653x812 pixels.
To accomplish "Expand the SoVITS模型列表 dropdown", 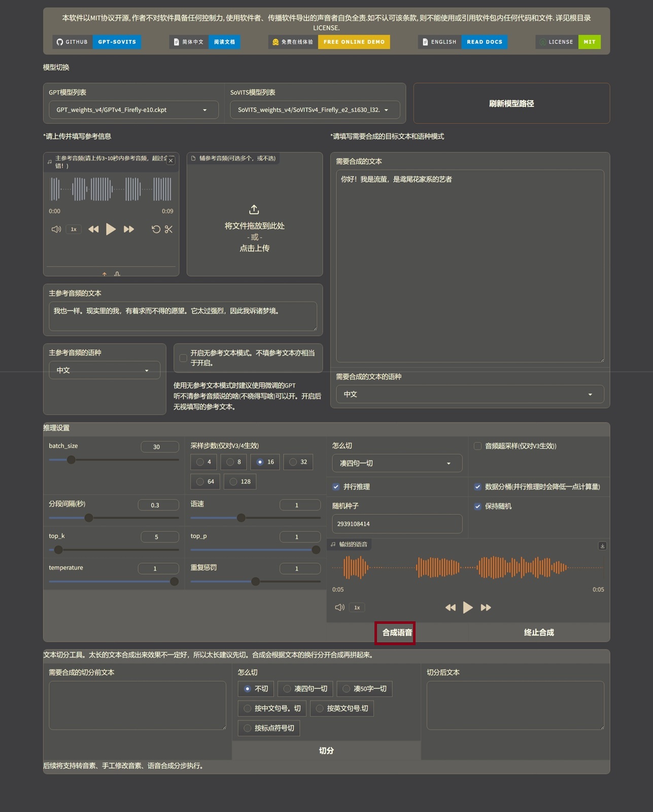I will 315,110.
